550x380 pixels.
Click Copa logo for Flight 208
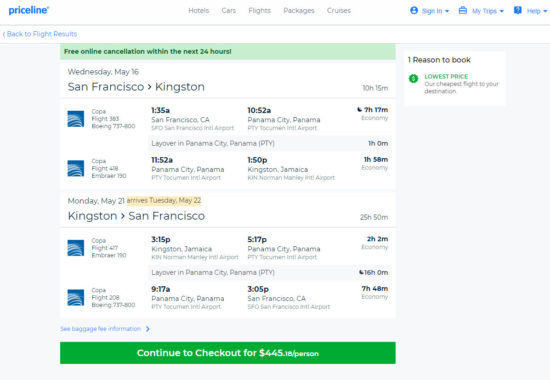[x=76, y=298]
